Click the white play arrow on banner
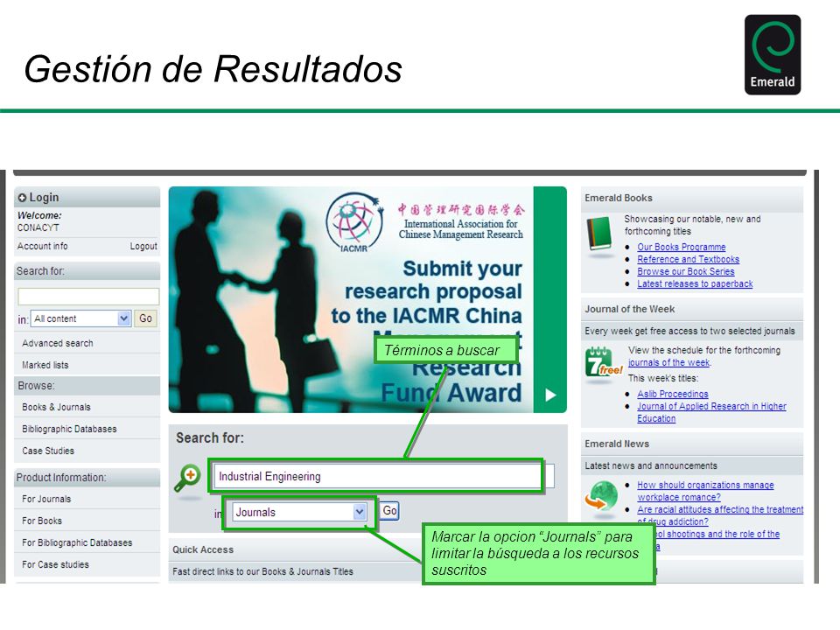 550,395
